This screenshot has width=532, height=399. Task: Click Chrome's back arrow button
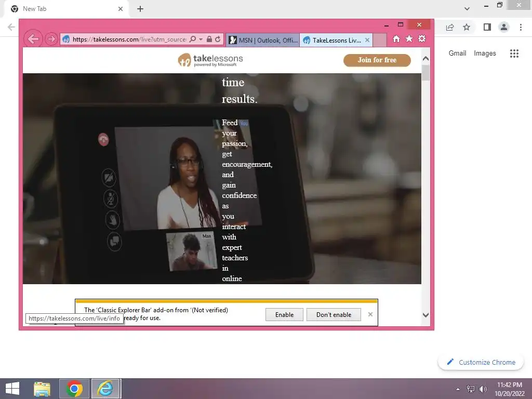pos(11,27)
